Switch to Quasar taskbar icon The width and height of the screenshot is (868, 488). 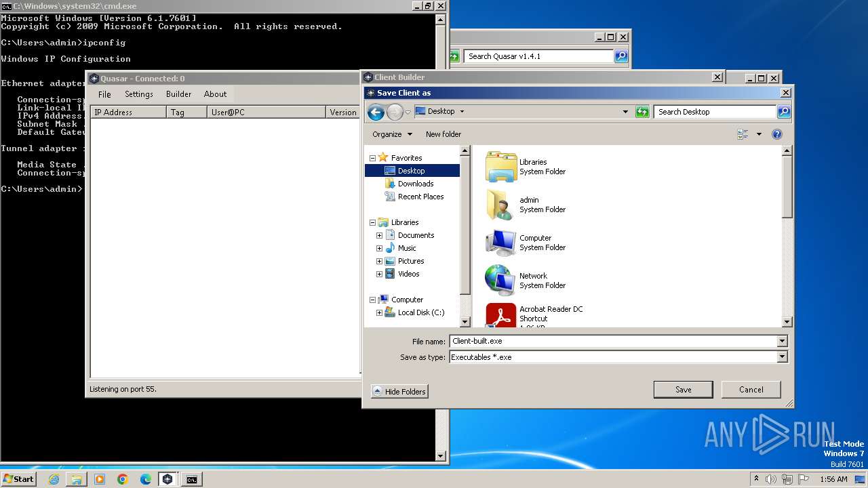coord(167,479)
